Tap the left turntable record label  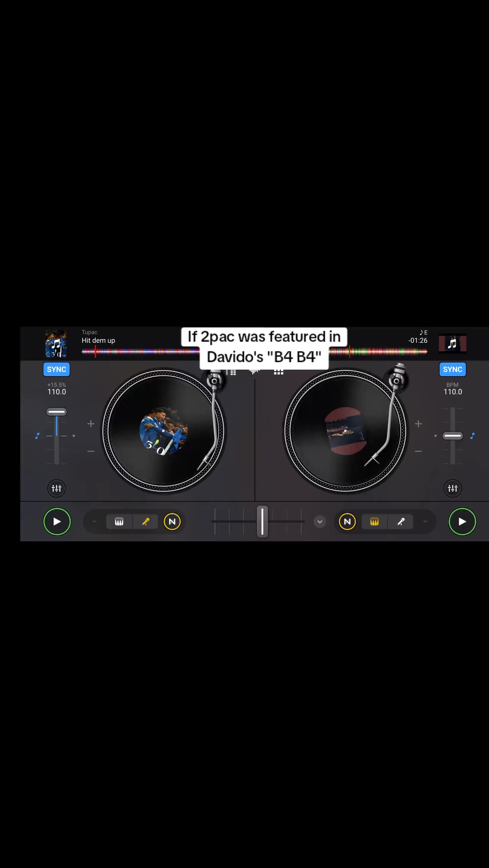tap(163, 431)
